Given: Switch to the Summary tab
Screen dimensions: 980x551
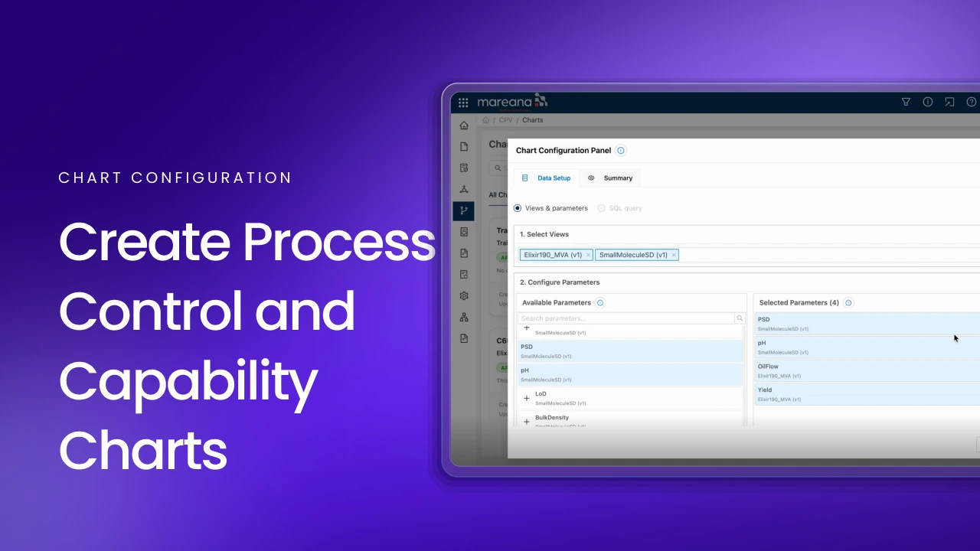Looking at the screenshot, I should pyautogui.click(x=610, y=178).
